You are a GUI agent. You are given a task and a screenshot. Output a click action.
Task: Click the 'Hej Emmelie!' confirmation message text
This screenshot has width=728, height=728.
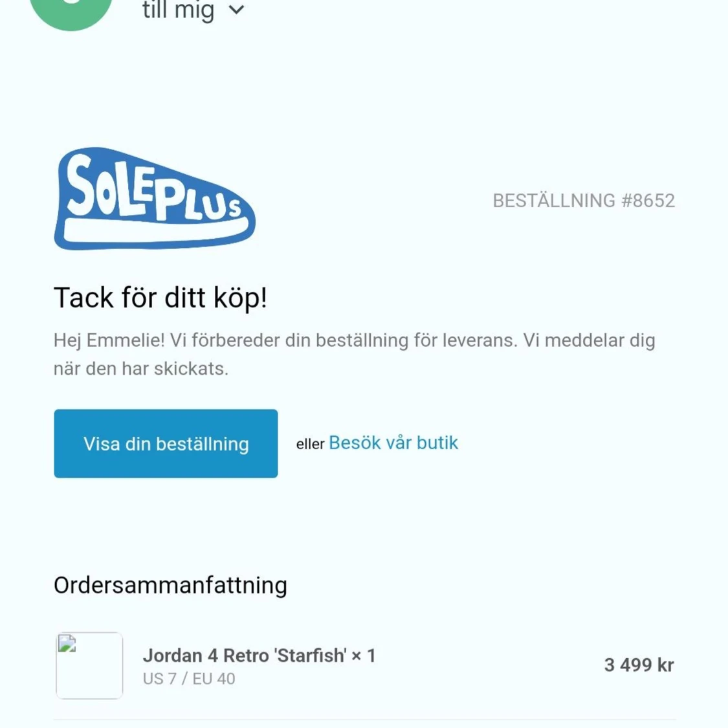[355, 354]
